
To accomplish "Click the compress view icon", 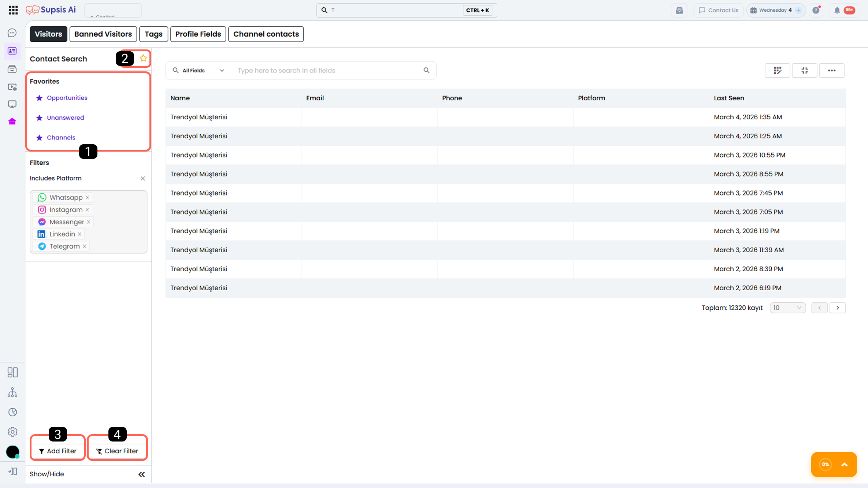I will pos(805,70).
